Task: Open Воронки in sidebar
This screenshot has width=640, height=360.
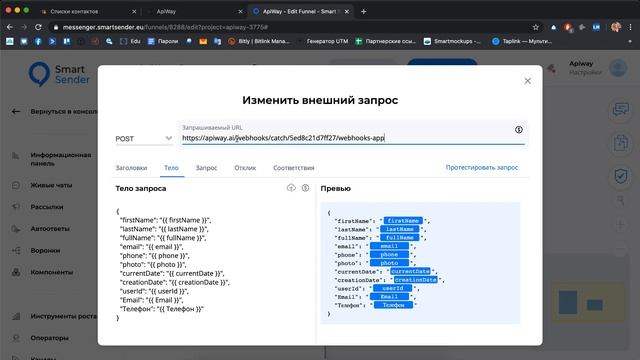Action: [x=45, y=251]
